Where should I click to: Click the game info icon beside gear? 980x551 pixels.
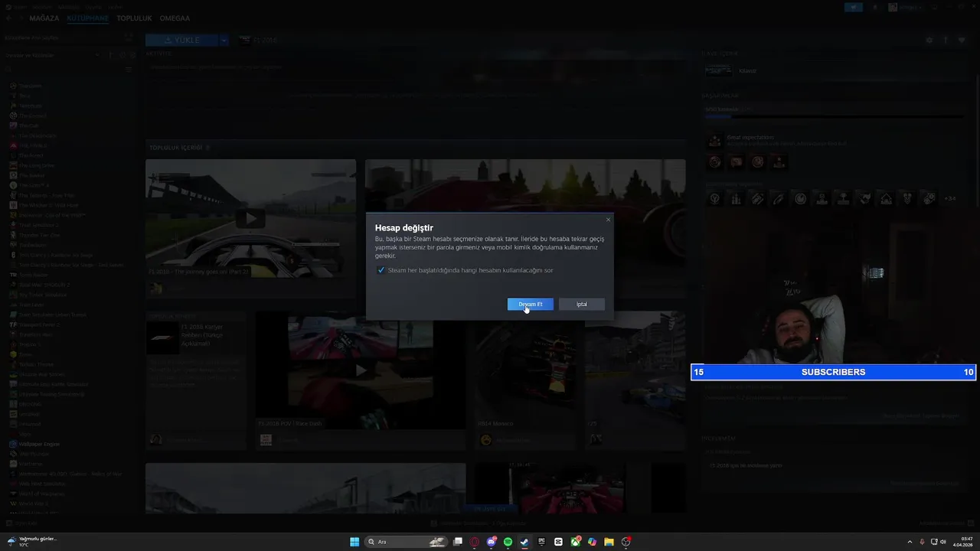pyautogui.click(x=946, y=40)
